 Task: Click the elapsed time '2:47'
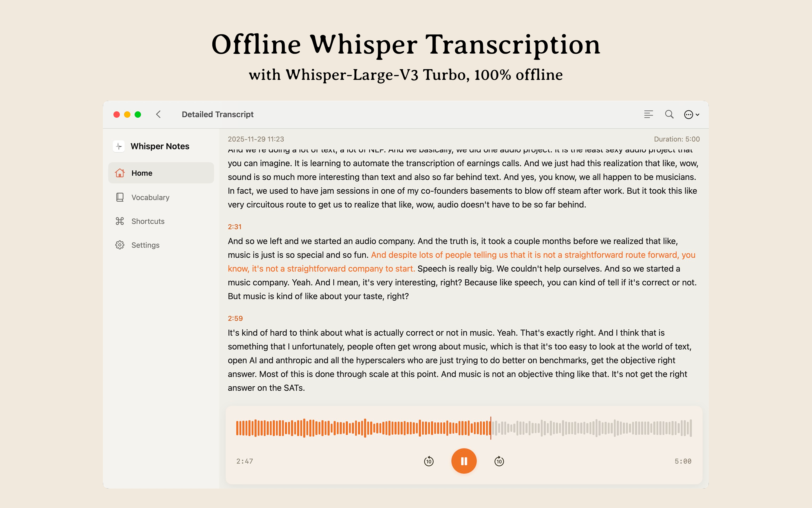click(245, 461)
